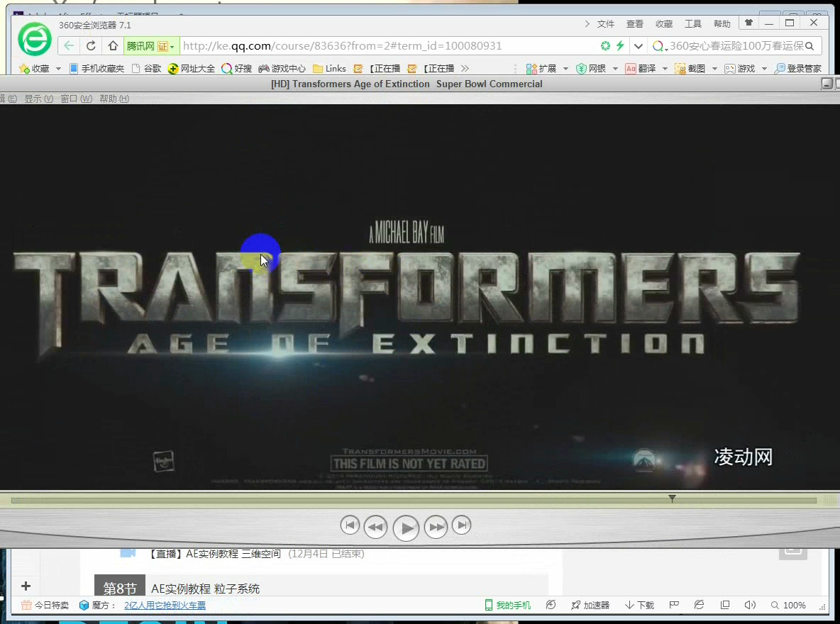Open the 查看 menu
Viewport: 840px width, 624px height.
coord(635,24)
